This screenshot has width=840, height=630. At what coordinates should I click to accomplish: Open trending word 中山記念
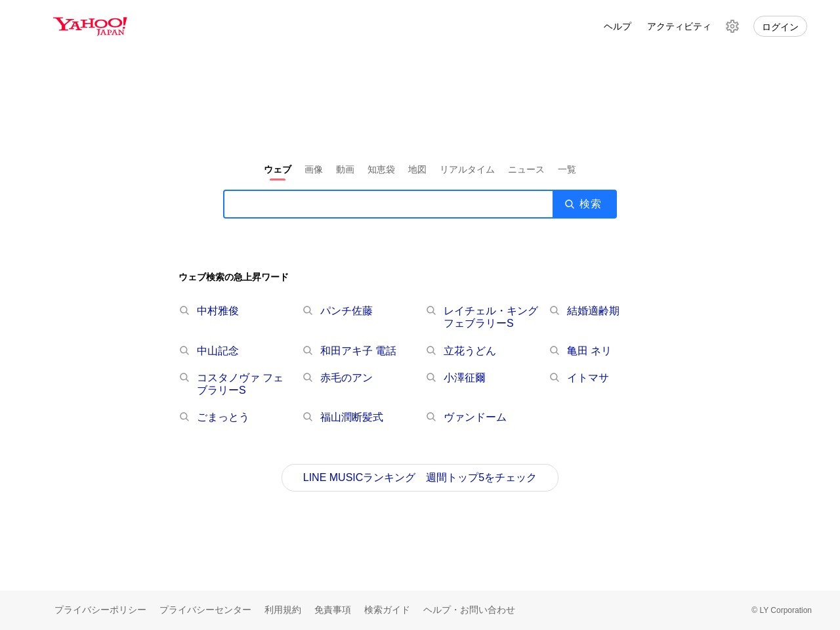point(218,351)
